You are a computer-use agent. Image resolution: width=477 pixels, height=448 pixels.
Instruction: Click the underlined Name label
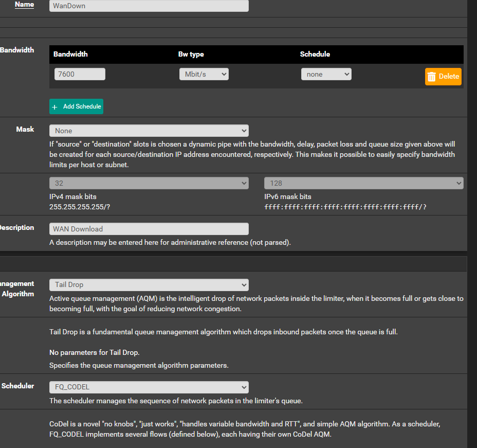(x=24, y=5)
